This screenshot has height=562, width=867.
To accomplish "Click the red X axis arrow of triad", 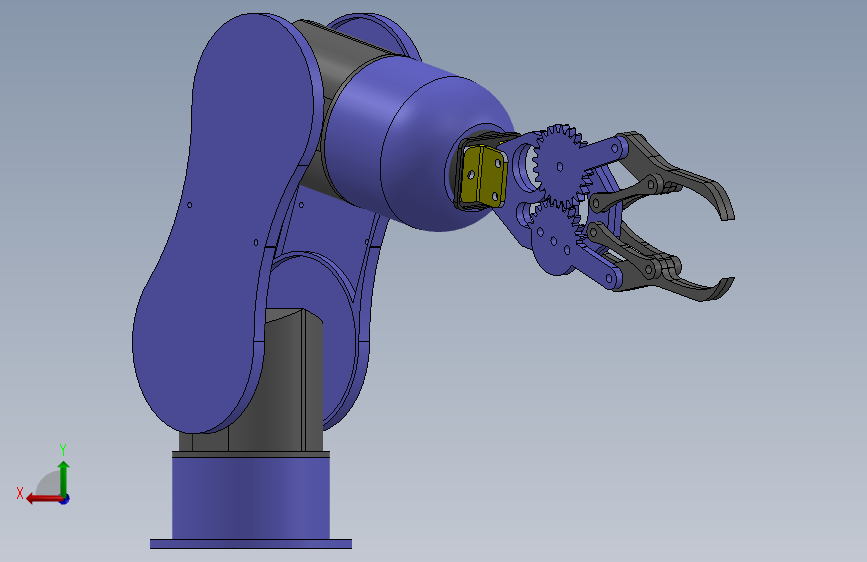I will click(x=44, y=499).
